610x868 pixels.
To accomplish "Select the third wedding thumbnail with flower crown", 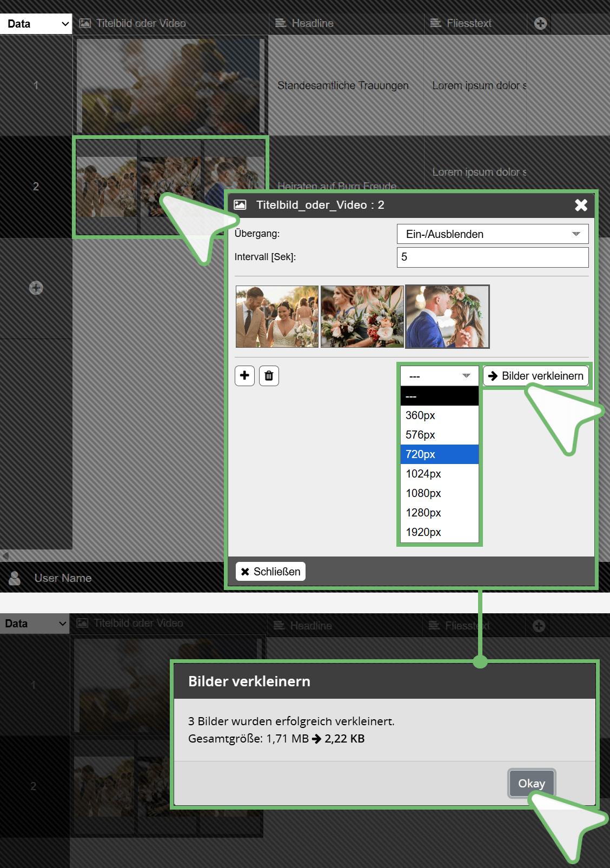I will [x=447, y=316].
